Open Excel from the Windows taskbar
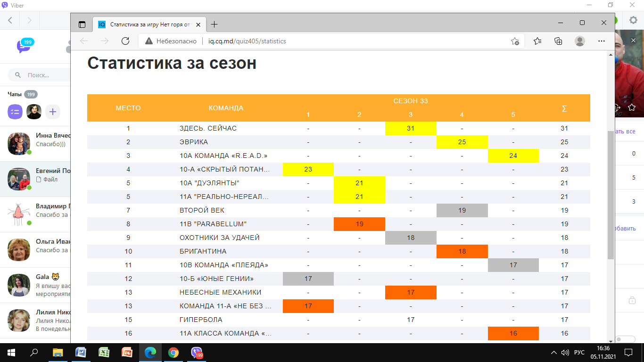 [104, 353]
